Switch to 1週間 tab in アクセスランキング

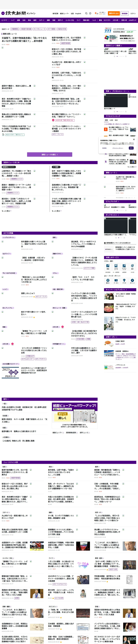[111, 120]
